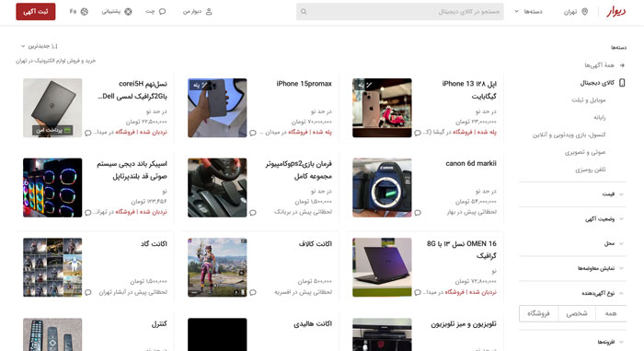Viewport: 644px width, 351px height.
Task: Expand the نمایش معاوضه‌ها exchange filter
Action: coord(572,268)
